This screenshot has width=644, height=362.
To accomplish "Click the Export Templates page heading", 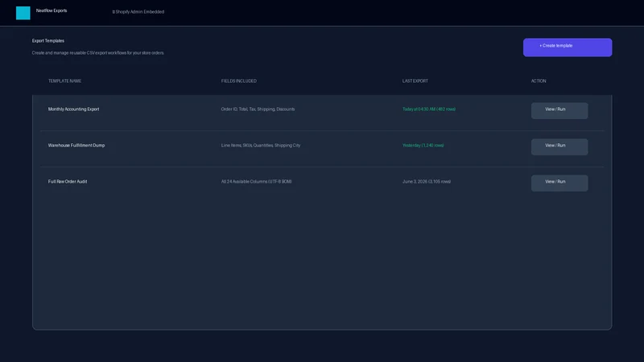I will (x=48, y=41).
